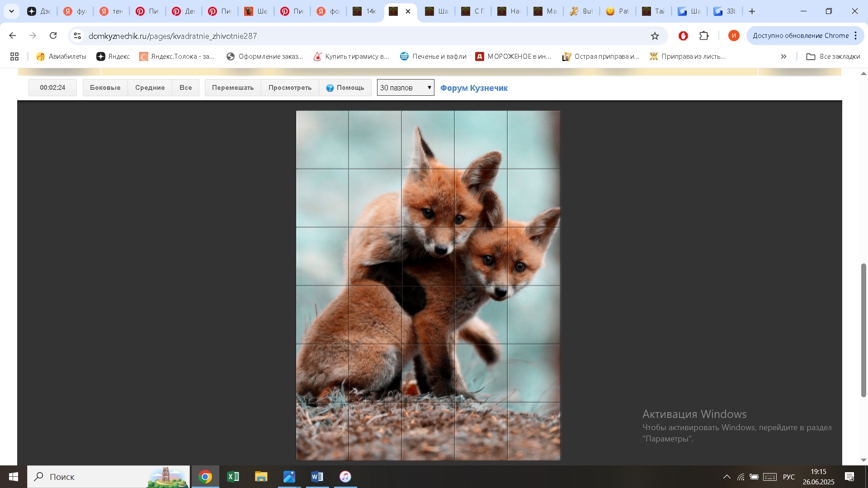The height and width of the screenshot is (488, 868).
Task: Open Chrome from the taskbar
Action: click(205, 477)
